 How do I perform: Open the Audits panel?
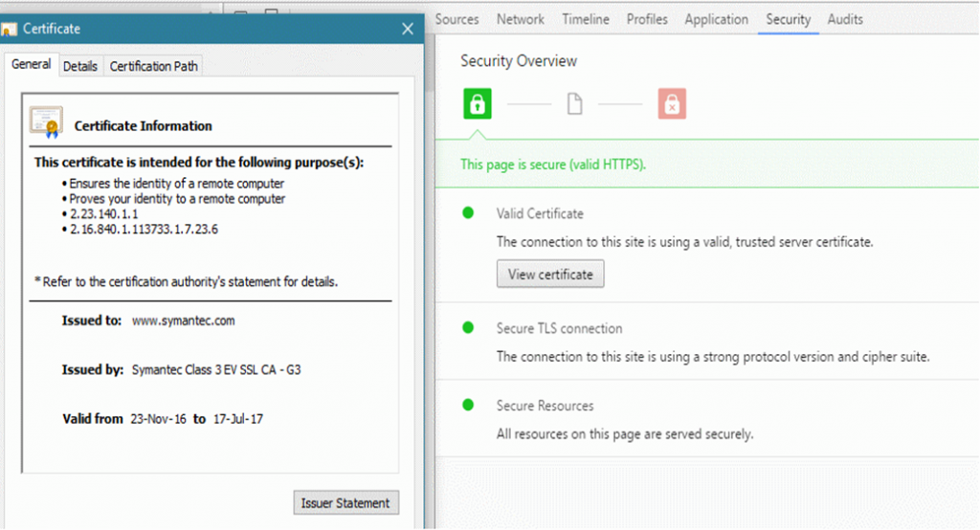(845, 19)
